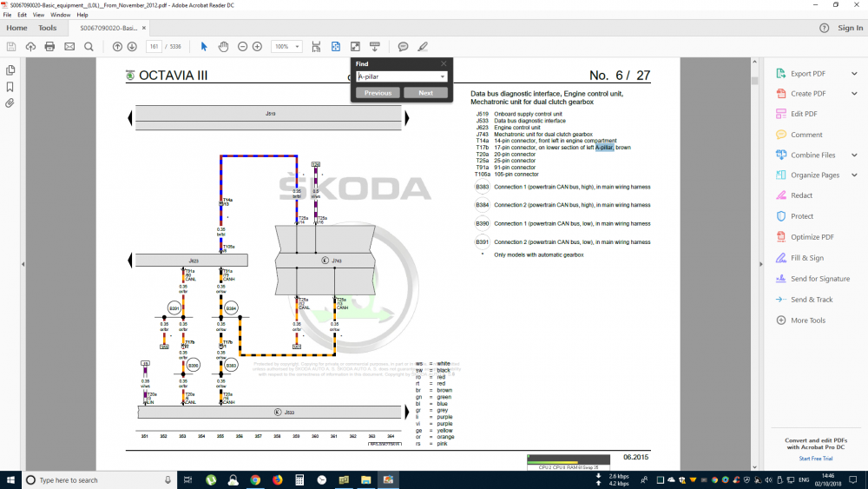Screen dimensions: 868x489
Task: Open the attachments paperclip panel
Action: 10,103
